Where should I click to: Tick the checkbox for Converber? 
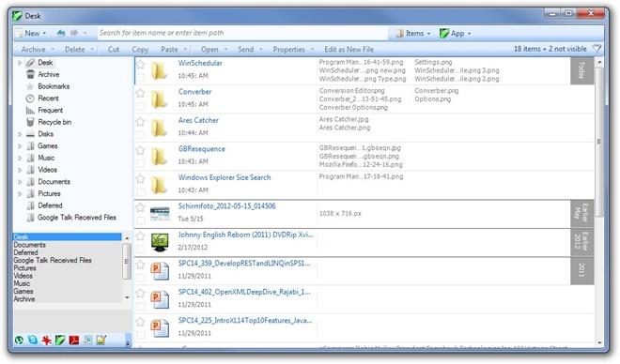[140, 106]
